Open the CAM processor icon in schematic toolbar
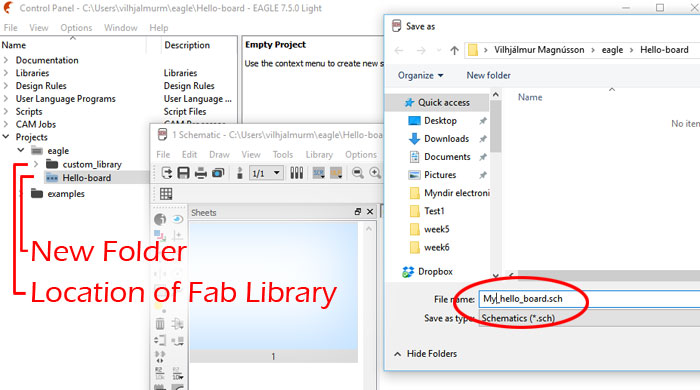Image resolution: width=700 pixels, height=390 pixels. 218,173
